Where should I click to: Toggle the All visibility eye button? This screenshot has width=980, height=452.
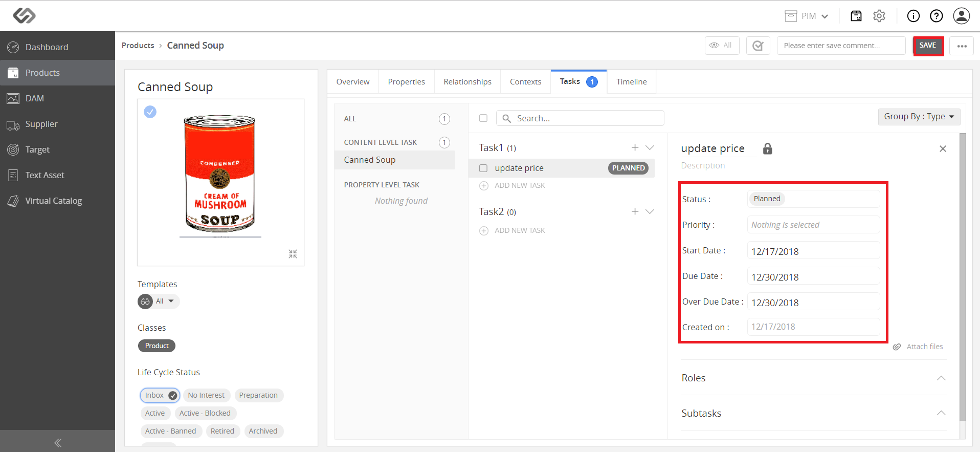(x=722, y=46)
